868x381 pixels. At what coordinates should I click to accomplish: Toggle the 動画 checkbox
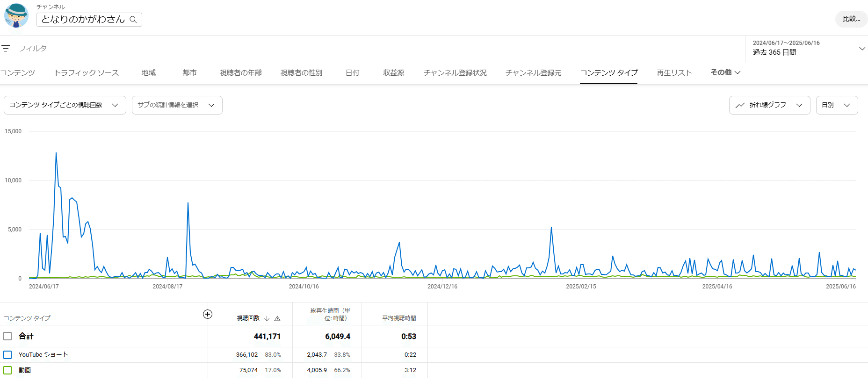7,370
